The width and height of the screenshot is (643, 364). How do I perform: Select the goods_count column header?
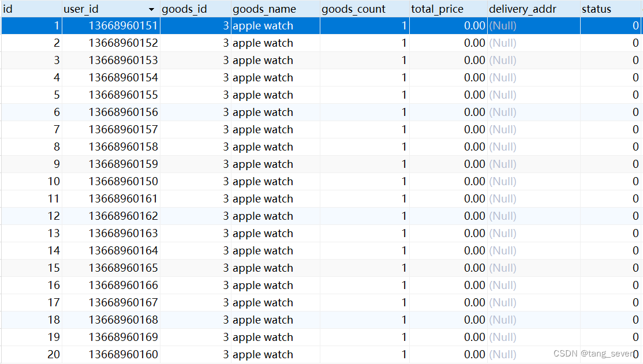click(x=365, y=9)
